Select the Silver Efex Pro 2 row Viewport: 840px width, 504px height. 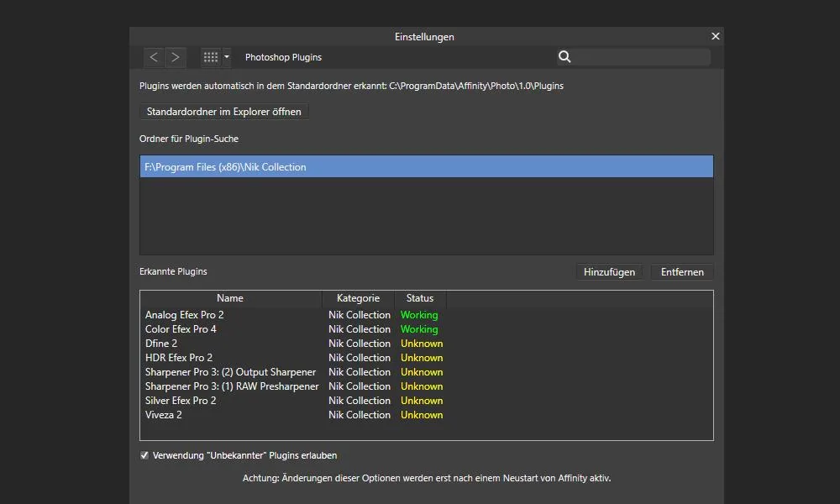[x=427, y=401]
